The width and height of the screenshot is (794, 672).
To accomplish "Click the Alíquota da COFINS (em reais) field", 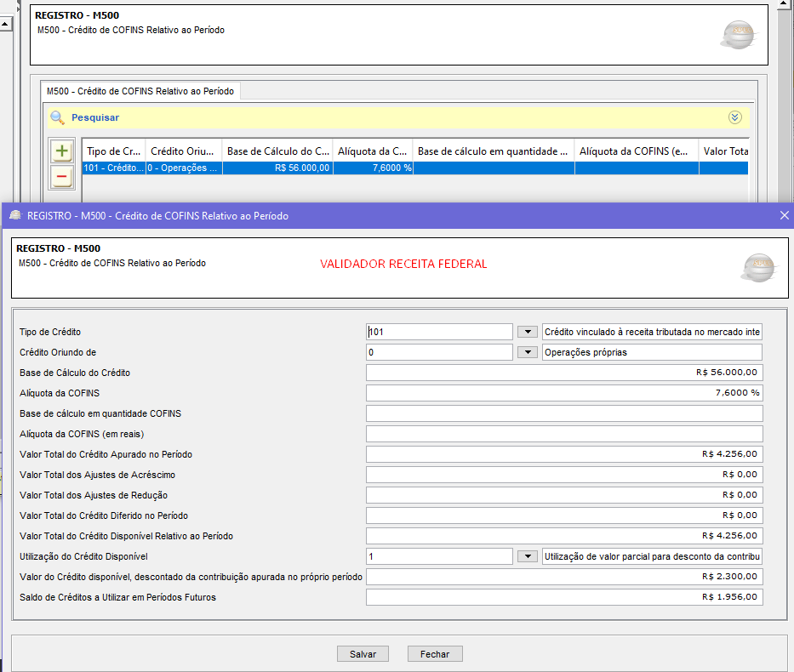I will click(564, 434).
